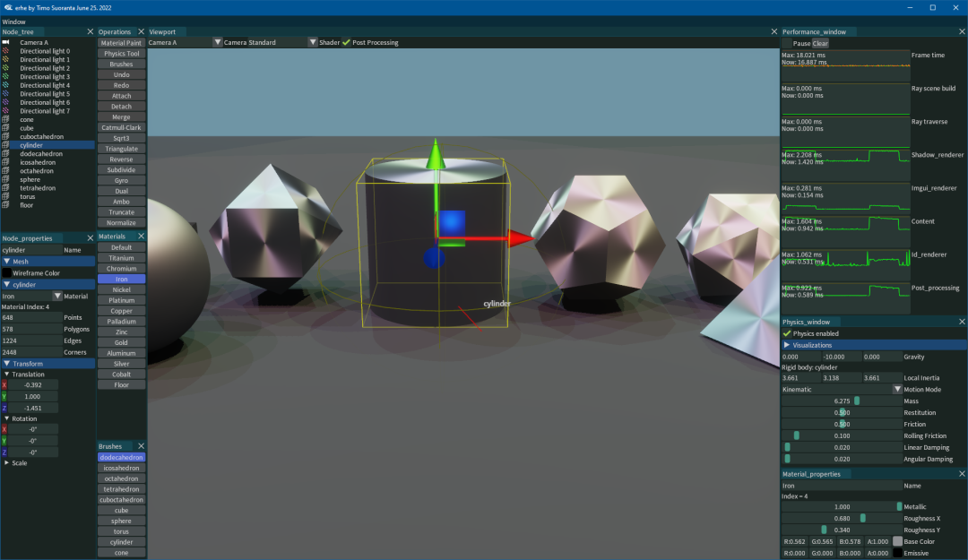Click the light icon beside Directional light 0
968x560 pixels.
tap(6, 51)
